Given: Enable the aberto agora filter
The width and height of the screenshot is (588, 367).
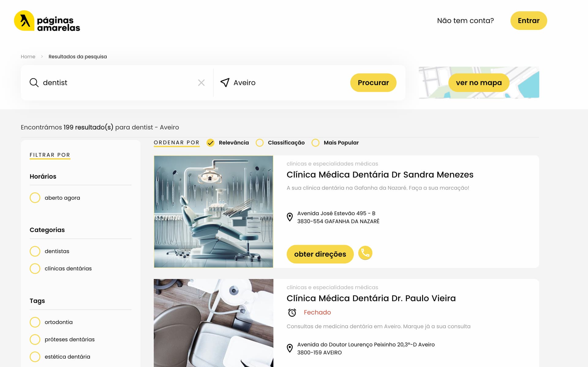Looking at the screenshot, I should click(x=35, y=198).
